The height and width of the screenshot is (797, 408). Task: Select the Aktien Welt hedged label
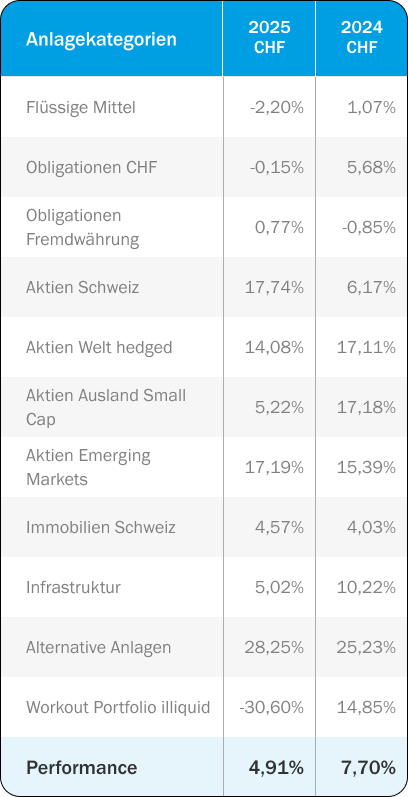[99, 348]
